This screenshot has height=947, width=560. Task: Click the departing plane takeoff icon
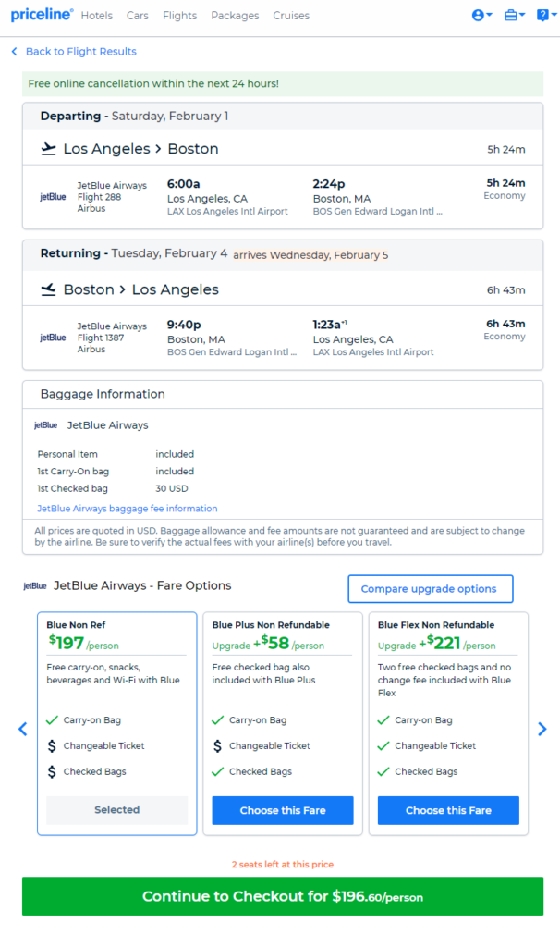(x=48, y=149)
